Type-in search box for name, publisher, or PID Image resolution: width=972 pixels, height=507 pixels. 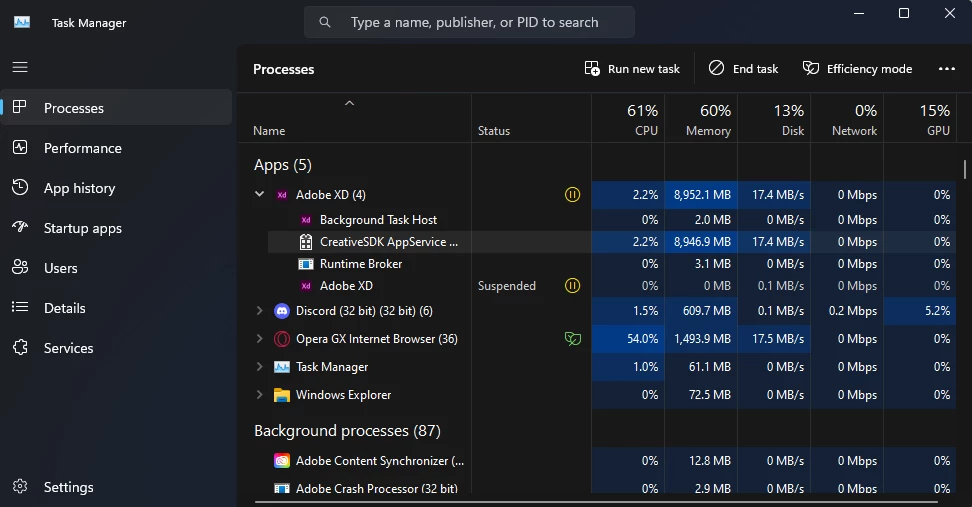click(x=469, y=22)
